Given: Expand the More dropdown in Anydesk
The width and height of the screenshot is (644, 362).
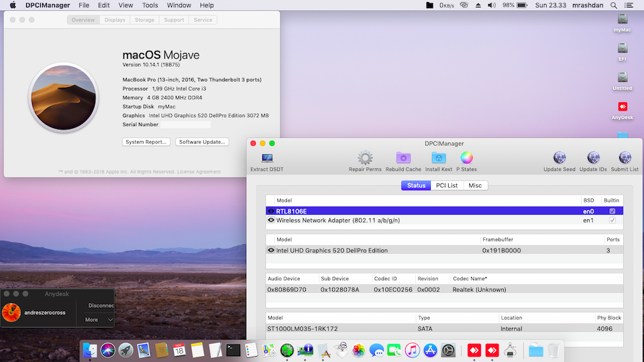Looking at the screenshot, I should coord(98,320).
